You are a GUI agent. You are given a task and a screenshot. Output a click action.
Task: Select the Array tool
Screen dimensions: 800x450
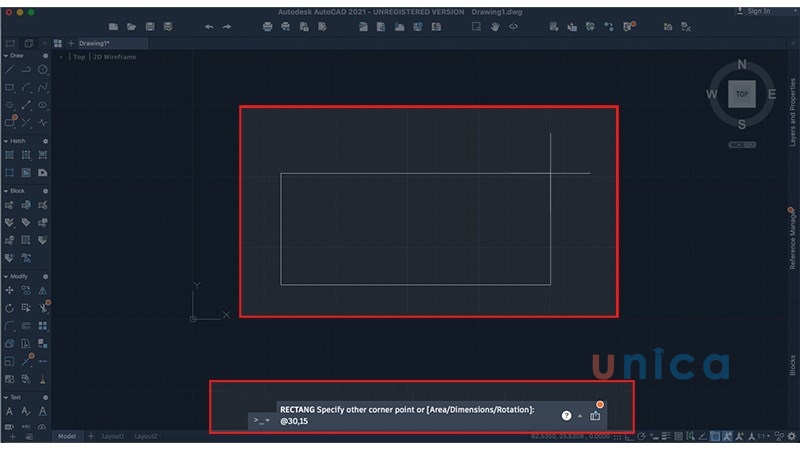click(43, 326)
